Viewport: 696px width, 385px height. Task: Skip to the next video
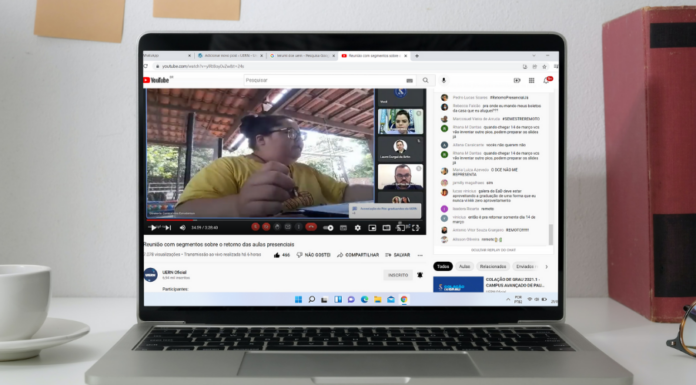168,228
